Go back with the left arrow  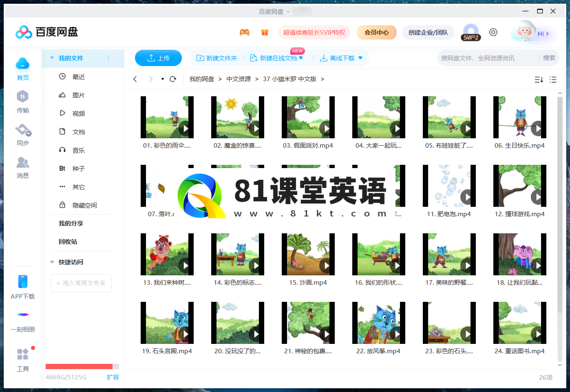coord(135,79)
